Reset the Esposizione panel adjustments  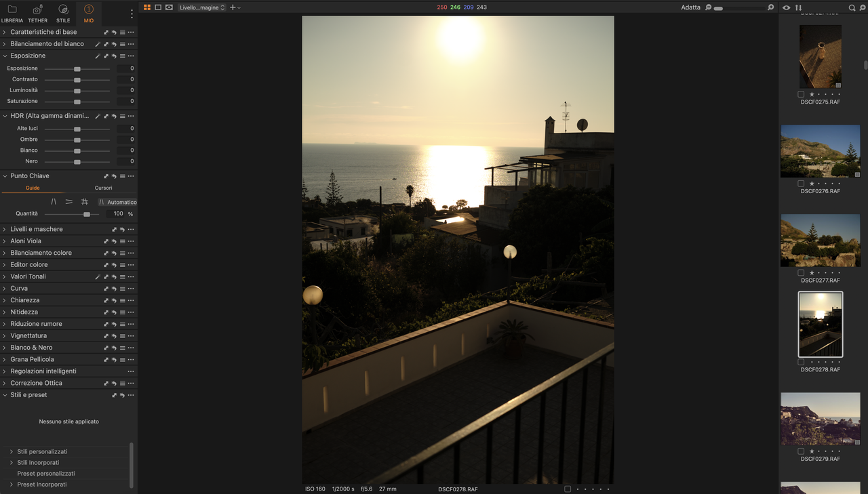[114, 56]
